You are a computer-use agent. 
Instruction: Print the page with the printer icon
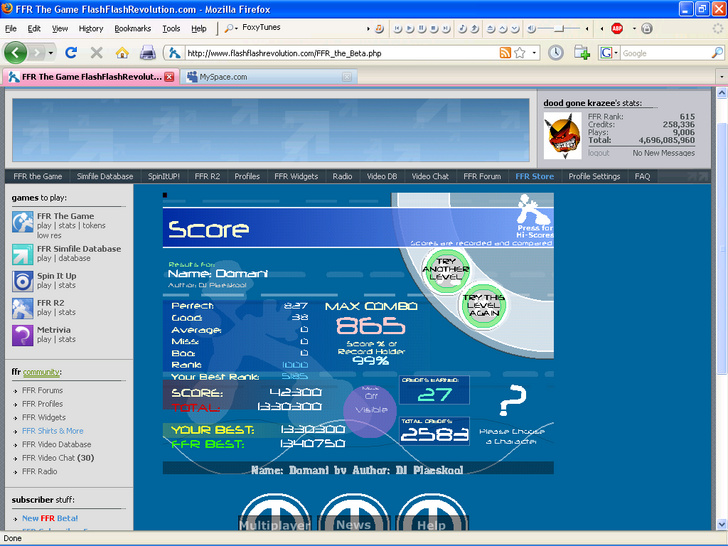pyautogui.click(x=148, y=52)
